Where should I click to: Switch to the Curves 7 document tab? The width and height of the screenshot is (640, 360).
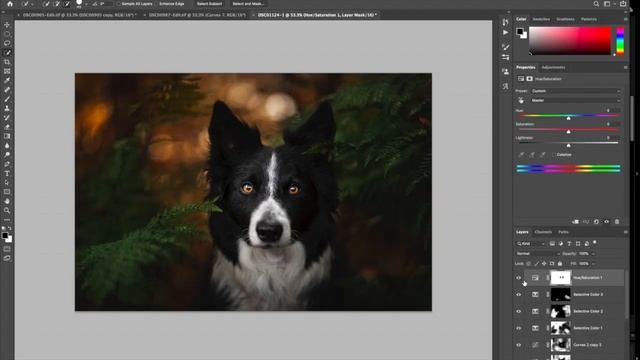tap(197, 15)
